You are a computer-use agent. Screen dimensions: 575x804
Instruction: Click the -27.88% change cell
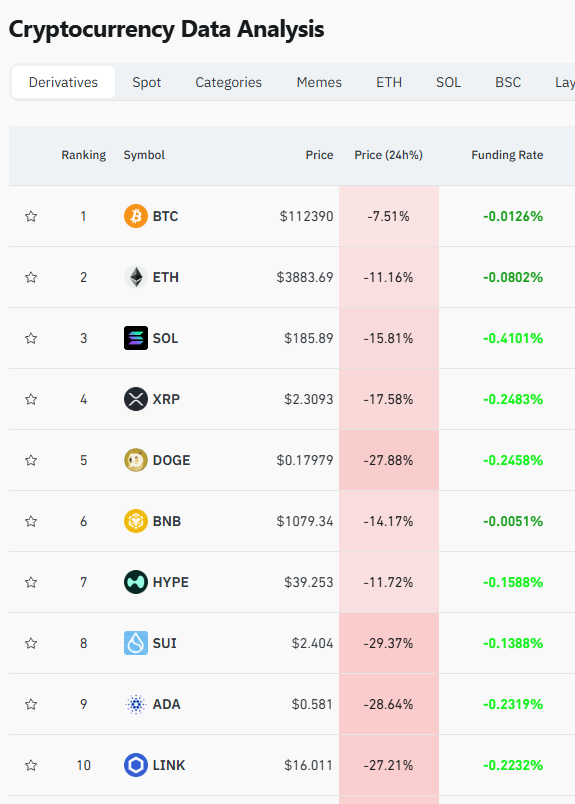[x=388, y=460]
